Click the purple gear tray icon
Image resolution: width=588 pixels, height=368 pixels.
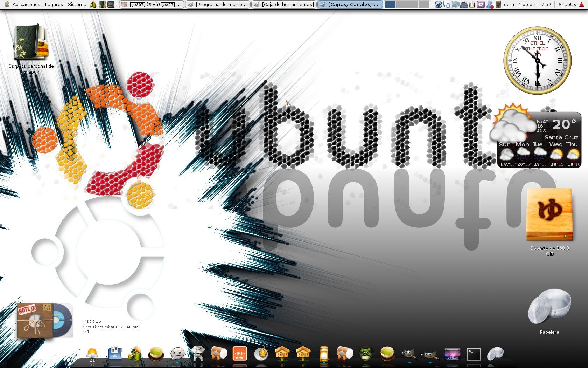point(481,5)
